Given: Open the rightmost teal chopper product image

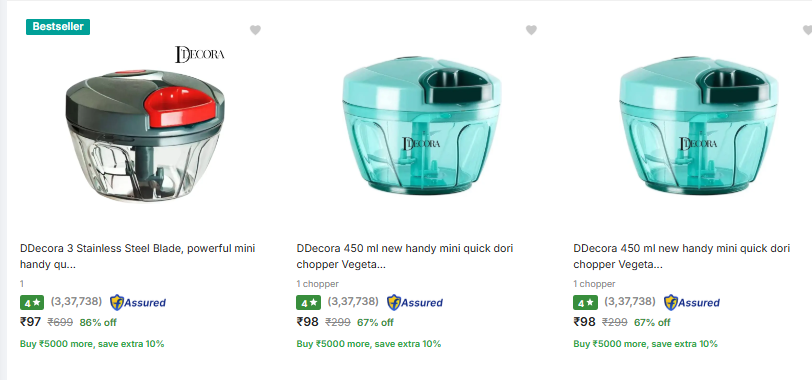Looking at the screenshot, I should [698, 125].
